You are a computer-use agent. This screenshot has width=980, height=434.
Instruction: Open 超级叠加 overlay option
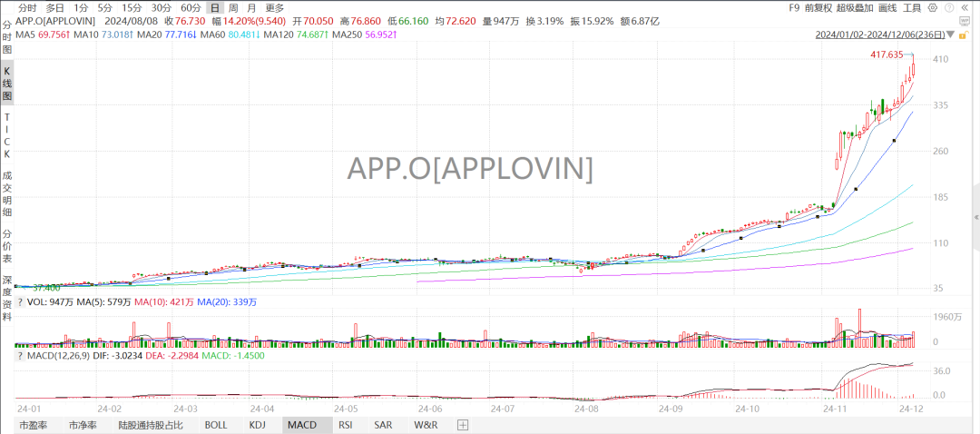tap(855, 8)
